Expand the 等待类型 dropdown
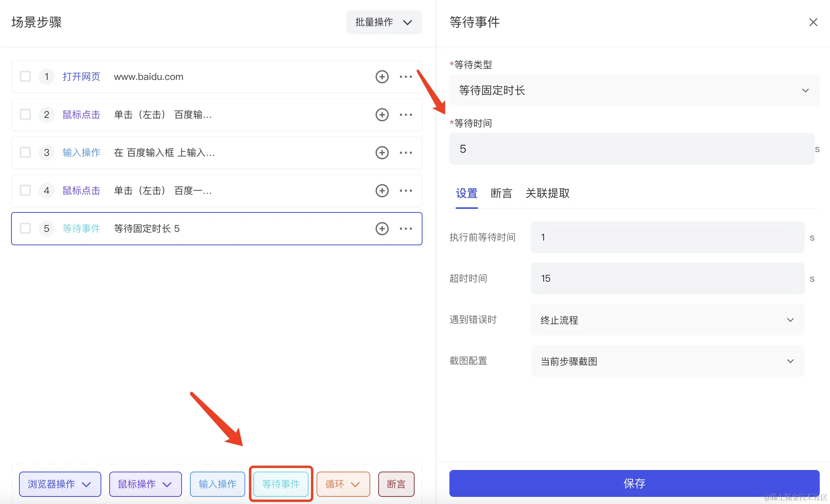 coord(634,91)
